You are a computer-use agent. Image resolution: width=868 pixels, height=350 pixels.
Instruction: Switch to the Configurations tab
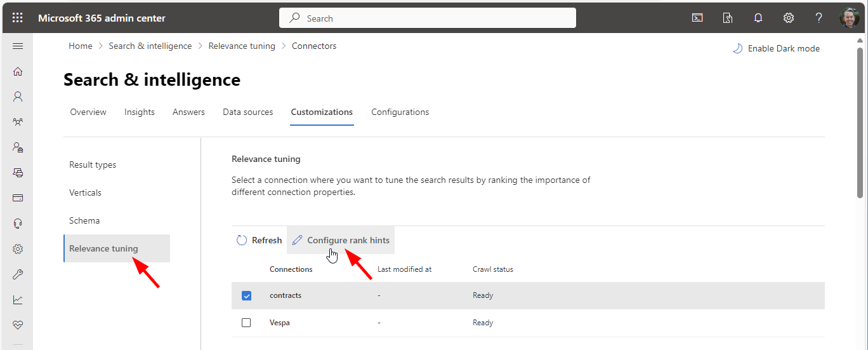(x=400, y=112)
